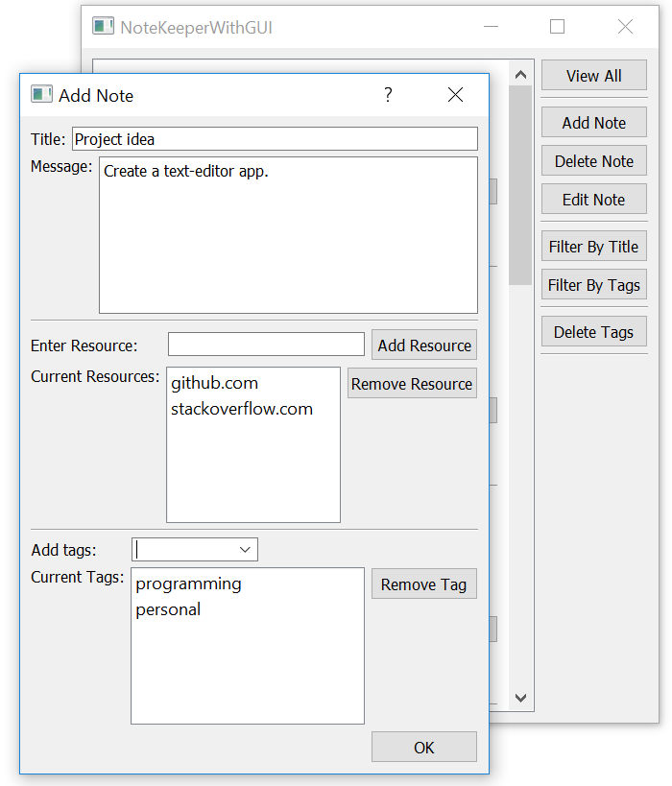
Task: Click Filter By Title button
Action: click(594, 246)
